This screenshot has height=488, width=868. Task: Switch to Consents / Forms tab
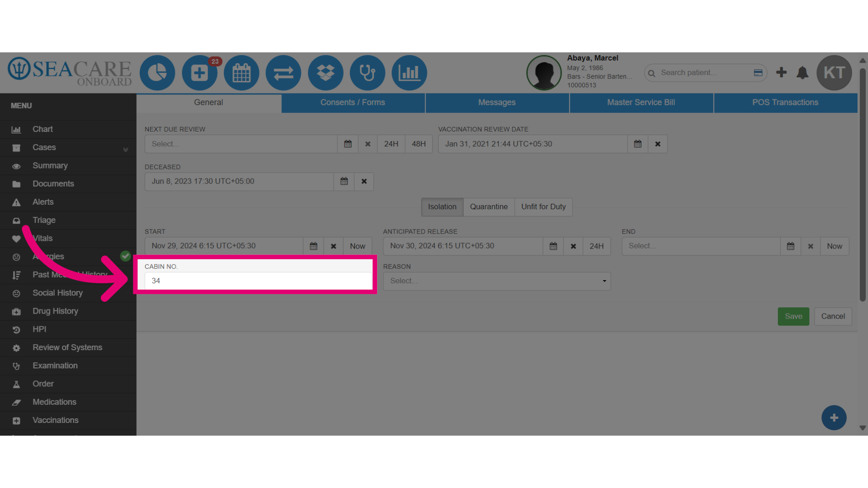pos(353,103)
